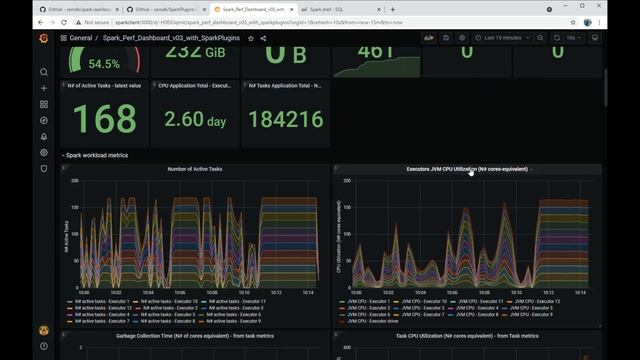This screenshot has width=640, height=360.
Task: Open the Last 15 minutes time picker
Action: [x=503, y=38]
